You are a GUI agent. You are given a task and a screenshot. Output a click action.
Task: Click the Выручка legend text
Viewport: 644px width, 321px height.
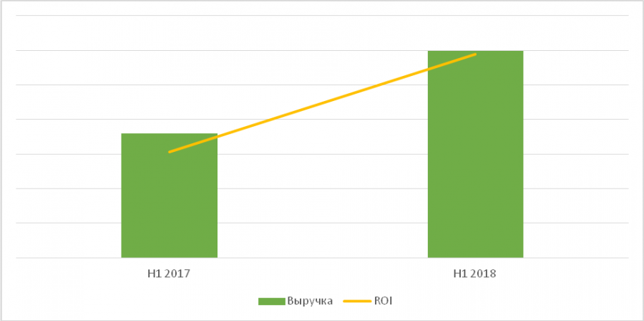[x=309, y=301]
